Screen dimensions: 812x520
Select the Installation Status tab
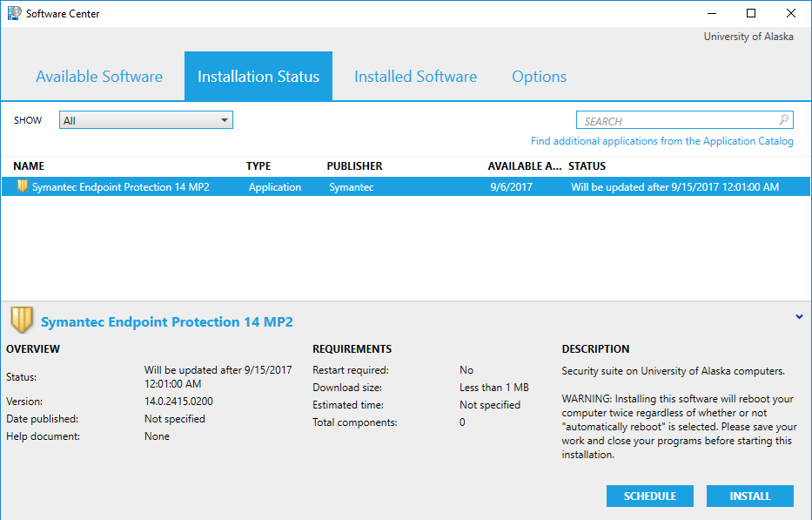pyautogui.click(x=258, y=77)
